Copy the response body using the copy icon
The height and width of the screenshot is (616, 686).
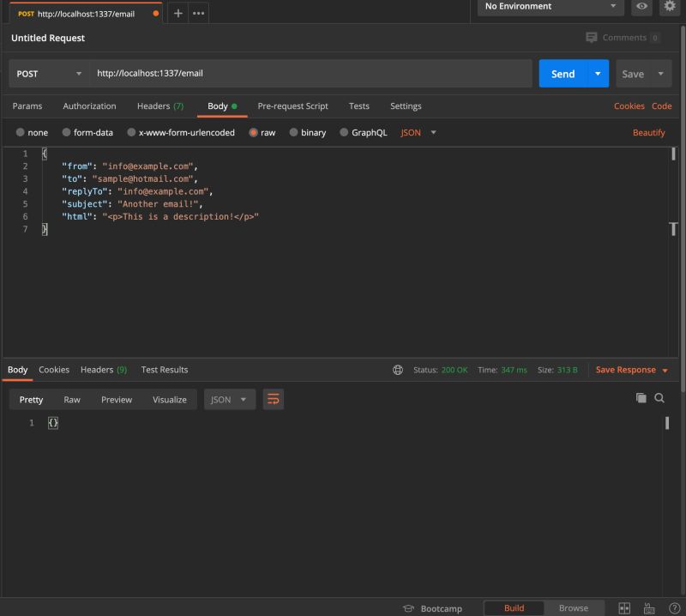[x=641, y=398]
